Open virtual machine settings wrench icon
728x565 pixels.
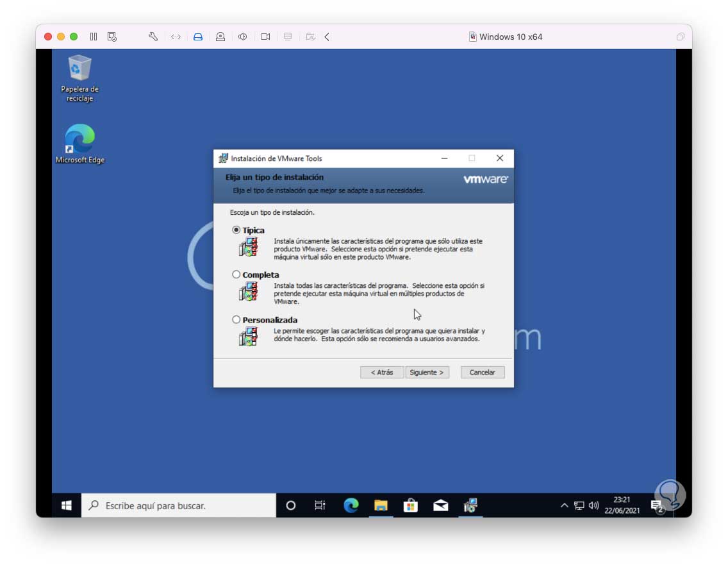153,37
